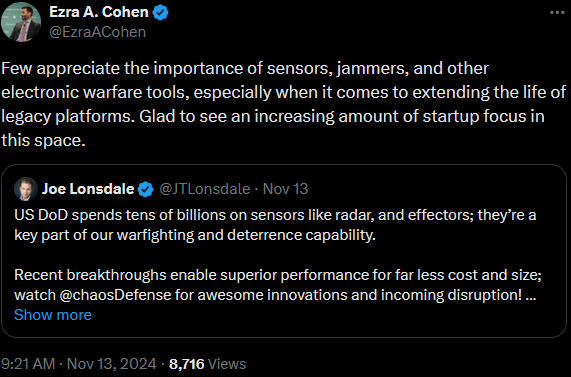The width and height of the screenshot is (571, 377).
Task: Click the quoted tweet's 'Recent breakthroughs' paragraph
Action: [x=278, y=285]
